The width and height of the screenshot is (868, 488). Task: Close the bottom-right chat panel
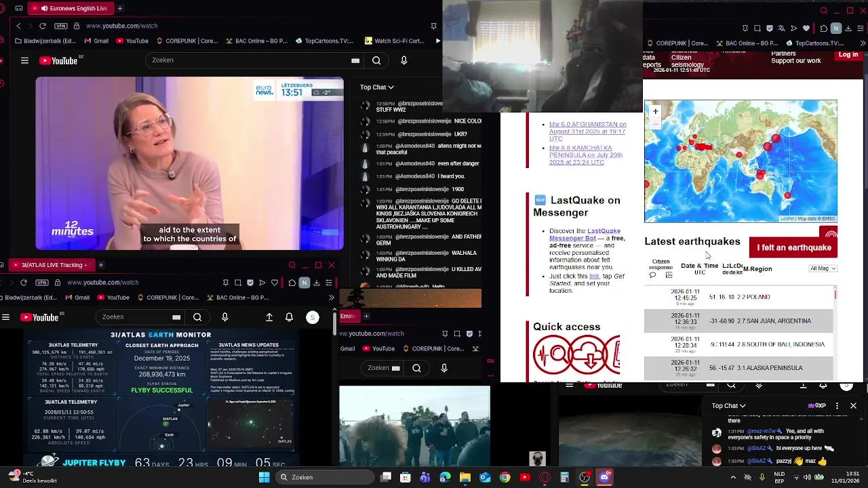(853, 406)
